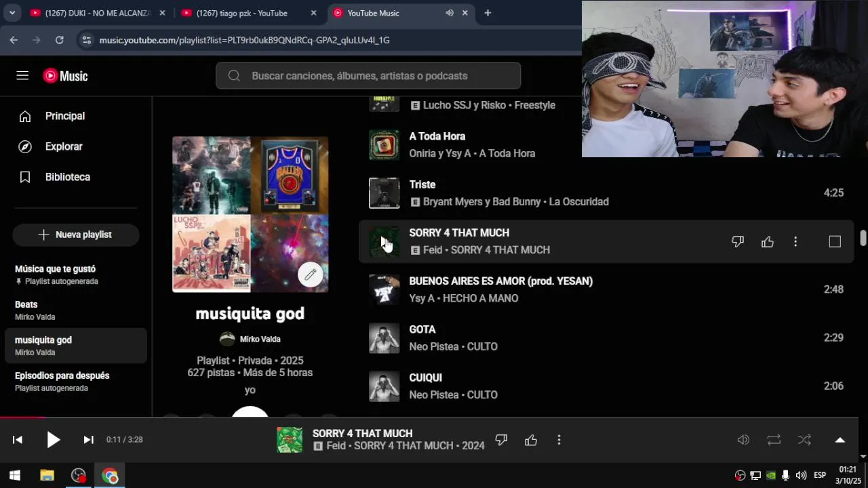Click the Triste song thumbnail
Image resolution: width=868 pixels, height=488 pixels.
click(384, 193)
